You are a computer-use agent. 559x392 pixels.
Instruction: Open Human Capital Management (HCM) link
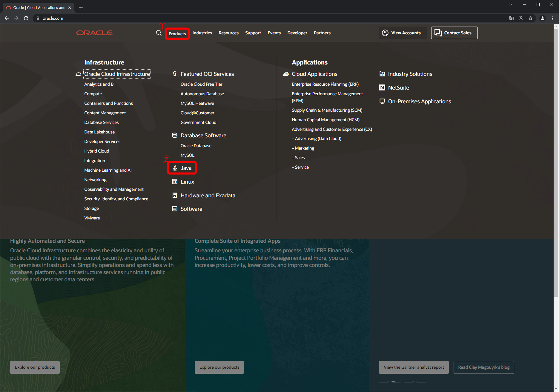pyautogui.click(x=325, y=120)
